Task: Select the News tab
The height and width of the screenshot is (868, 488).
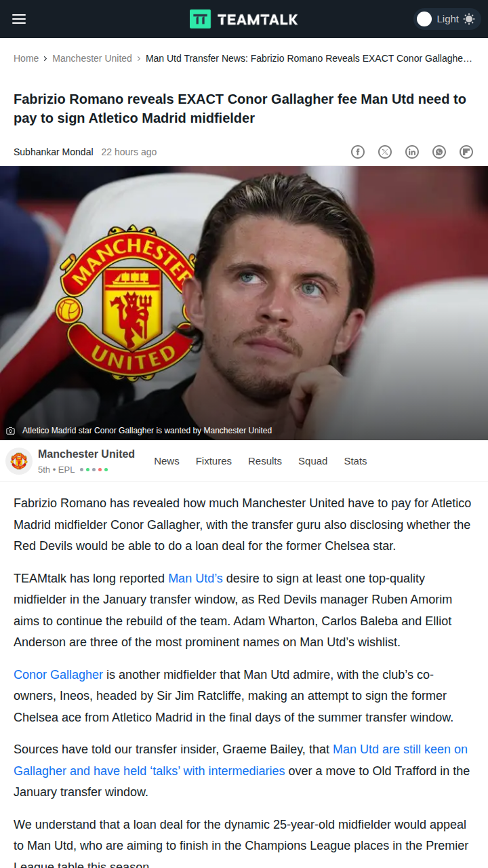Action: pyautogui.click(x=167, y=461)
